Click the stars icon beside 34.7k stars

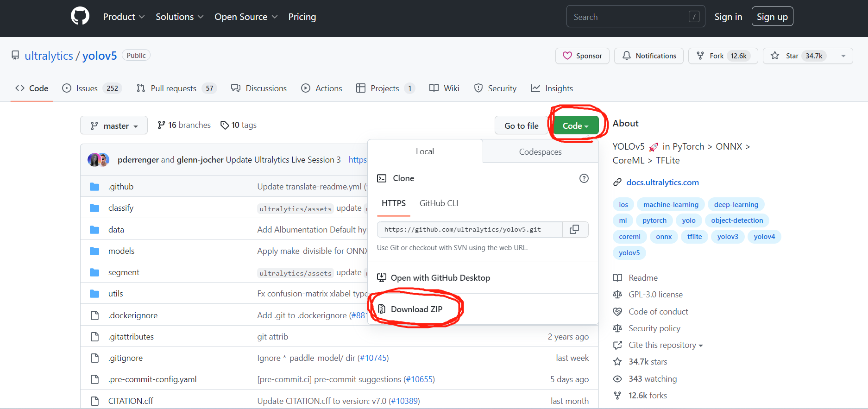coord(617,362)
